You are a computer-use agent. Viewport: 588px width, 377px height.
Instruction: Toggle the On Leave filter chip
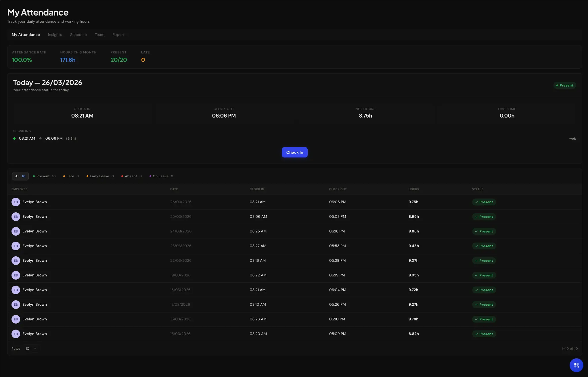pos(161,176)
